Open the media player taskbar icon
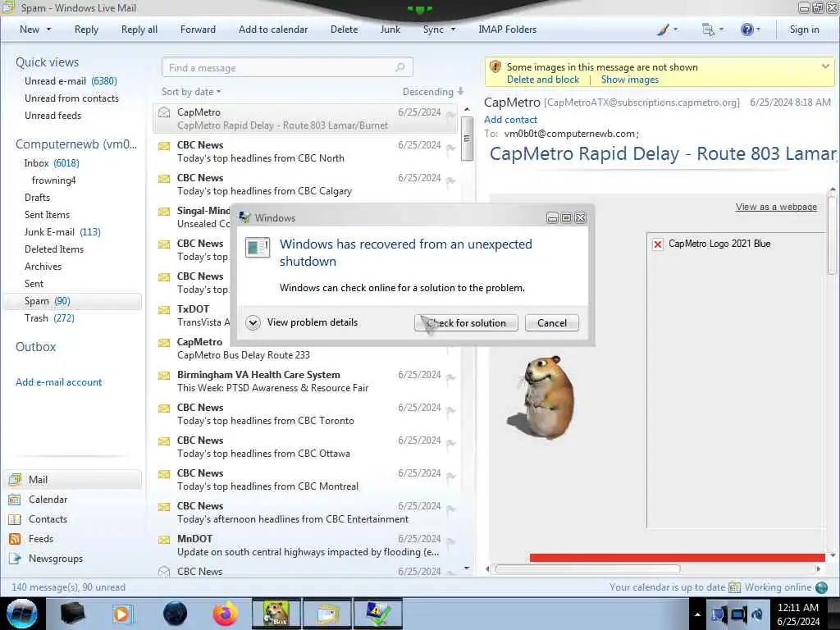This screenshot has width=840, height=630. point(122,614)
